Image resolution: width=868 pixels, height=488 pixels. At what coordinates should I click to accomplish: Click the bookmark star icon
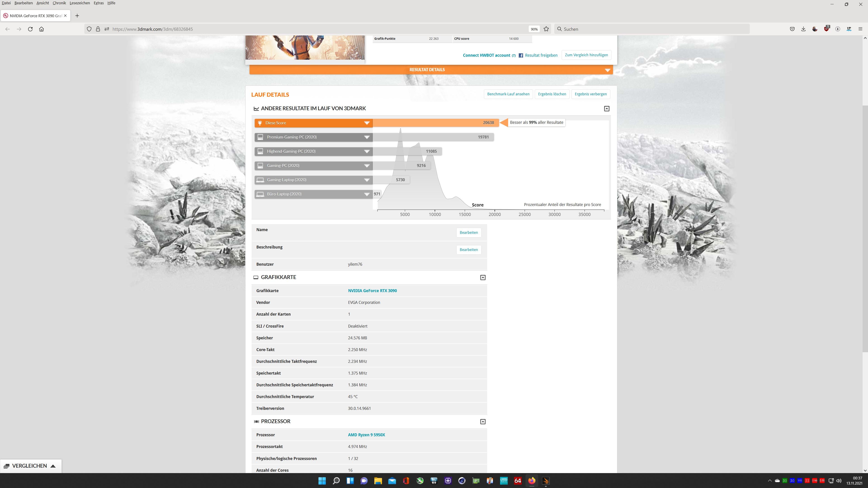tap(546, 29)
